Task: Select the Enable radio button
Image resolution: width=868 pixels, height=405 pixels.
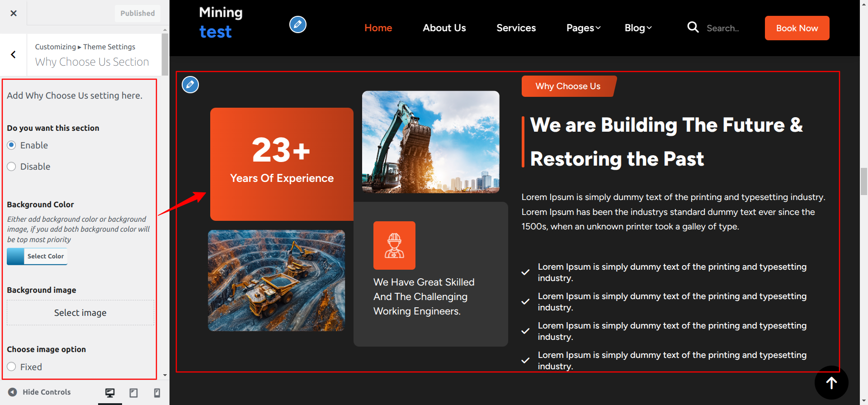Action: [12, 145]
